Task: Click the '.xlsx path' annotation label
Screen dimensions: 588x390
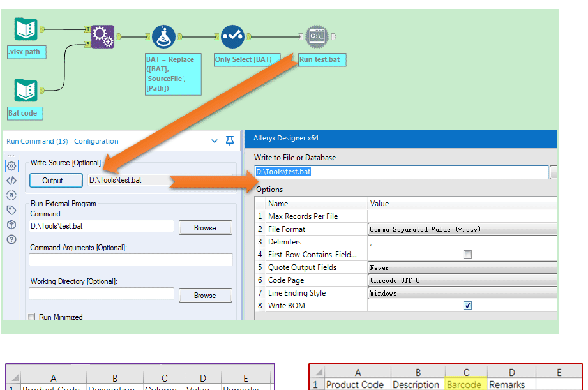Action: (x=27, y=52)
